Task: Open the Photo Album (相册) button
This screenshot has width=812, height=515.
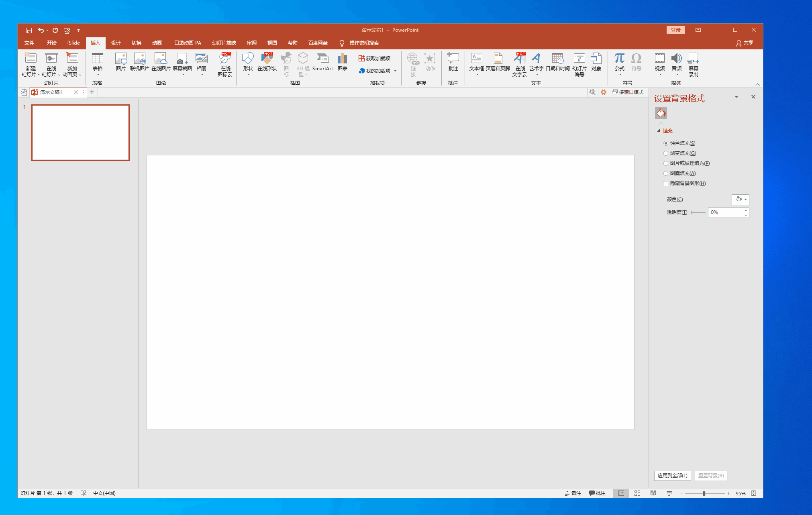Action: coord(202,63)
